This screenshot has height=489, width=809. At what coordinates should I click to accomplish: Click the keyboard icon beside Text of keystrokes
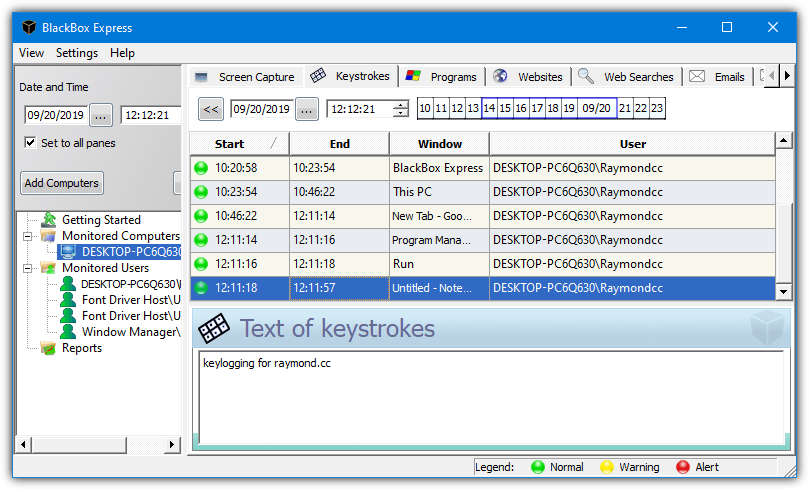214,328
